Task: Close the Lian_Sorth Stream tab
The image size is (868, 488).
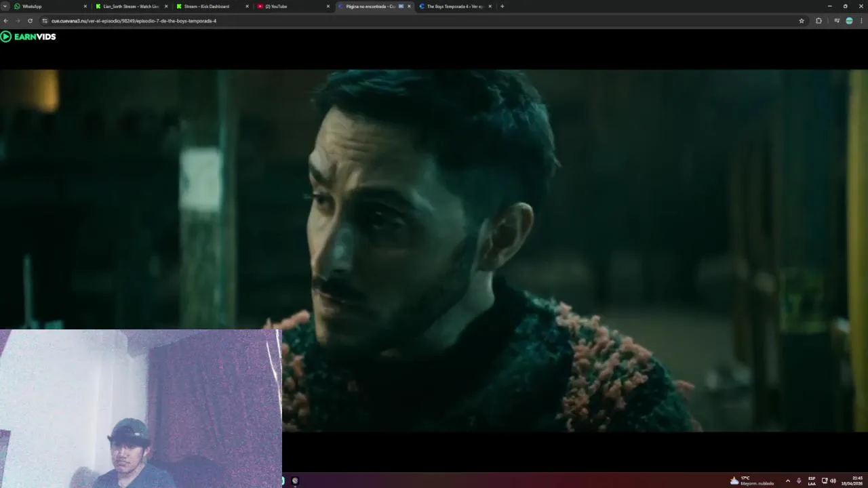Action: coord(166,6)
